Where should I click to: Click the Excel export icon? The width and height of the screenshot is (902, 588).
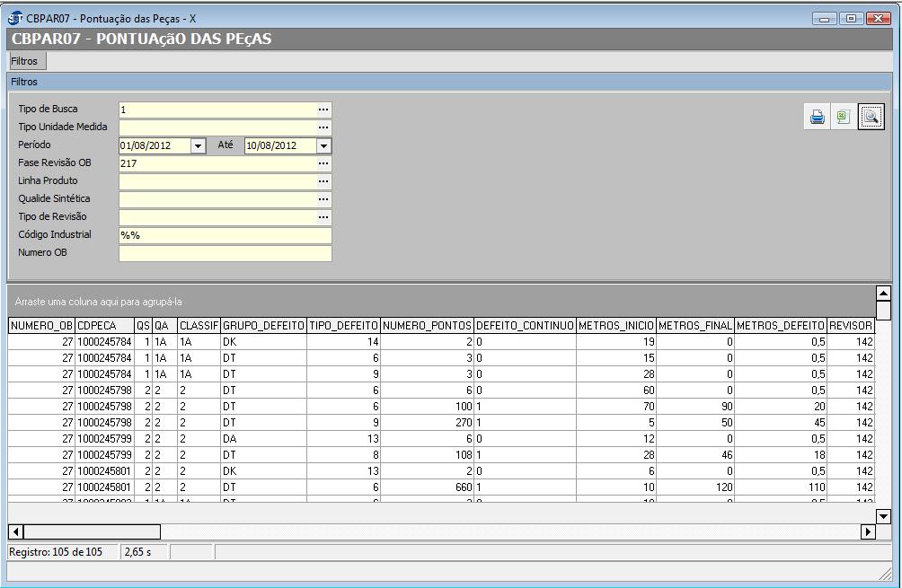843,118
